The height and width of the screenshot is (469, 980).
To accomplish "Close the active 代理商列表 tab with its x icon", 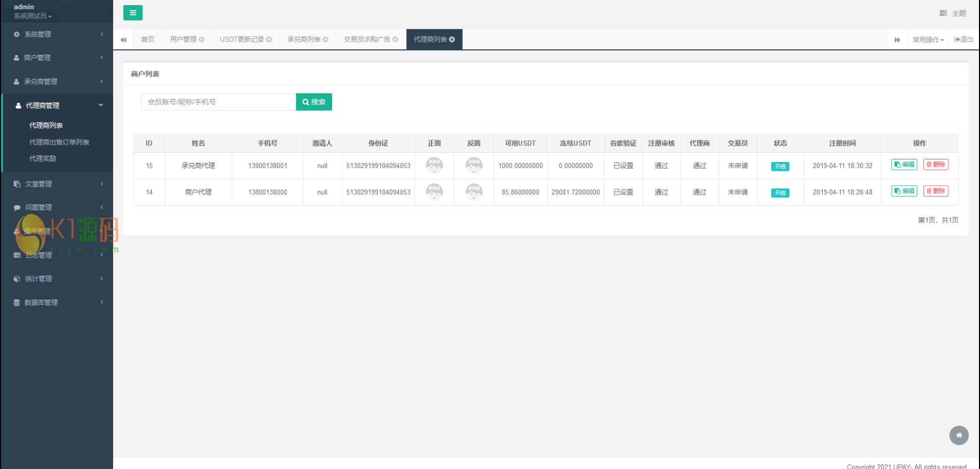I will 452,40.
